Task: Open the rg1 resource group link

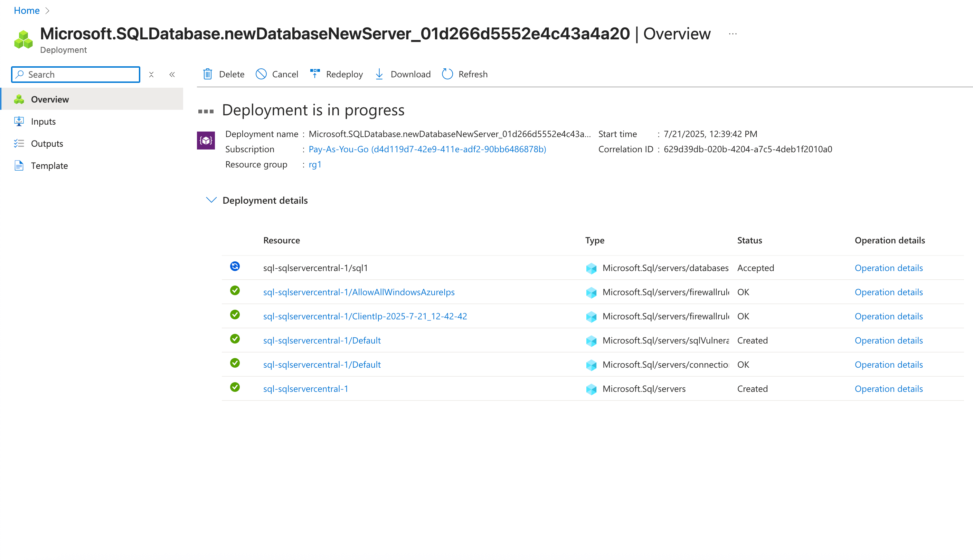Action: (315, 164)
